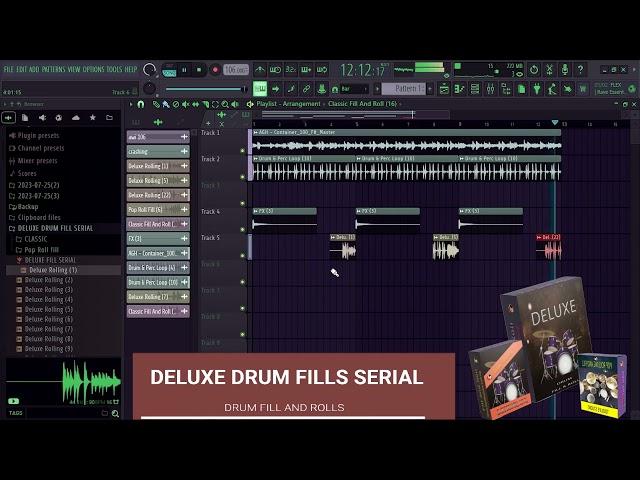Toggle the playlist magnet snap icon
The width and height of the screenshot is (640, 480).
click(x=141, y=104)
